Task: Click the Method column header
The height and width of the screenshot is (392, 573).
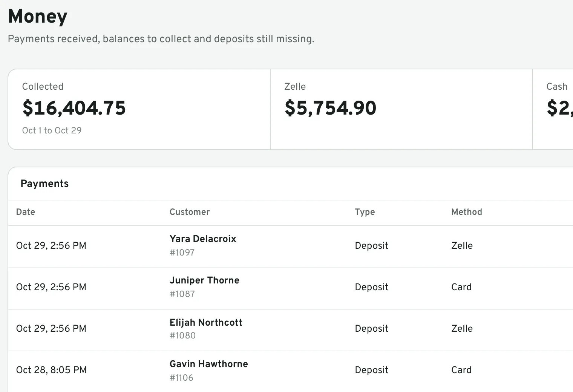Action: point(467,212)
